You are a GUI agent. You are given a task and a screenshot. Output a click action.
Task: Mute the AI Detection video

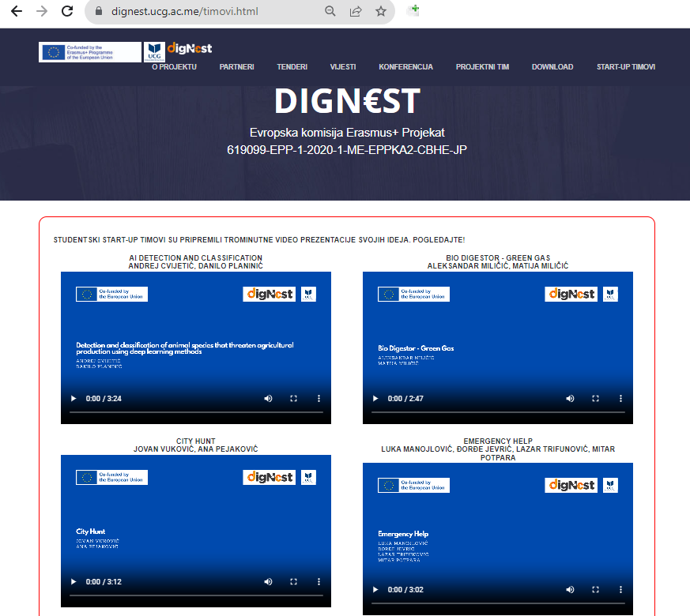[268, 398]
